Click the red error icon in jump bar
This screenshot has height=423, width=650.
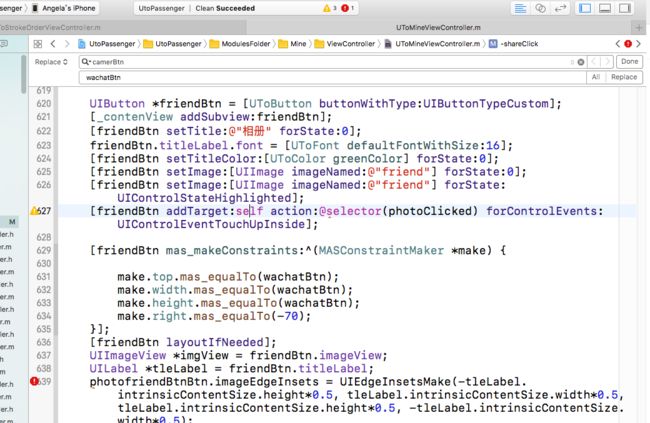pyautogui.click(x=628, y=44)
